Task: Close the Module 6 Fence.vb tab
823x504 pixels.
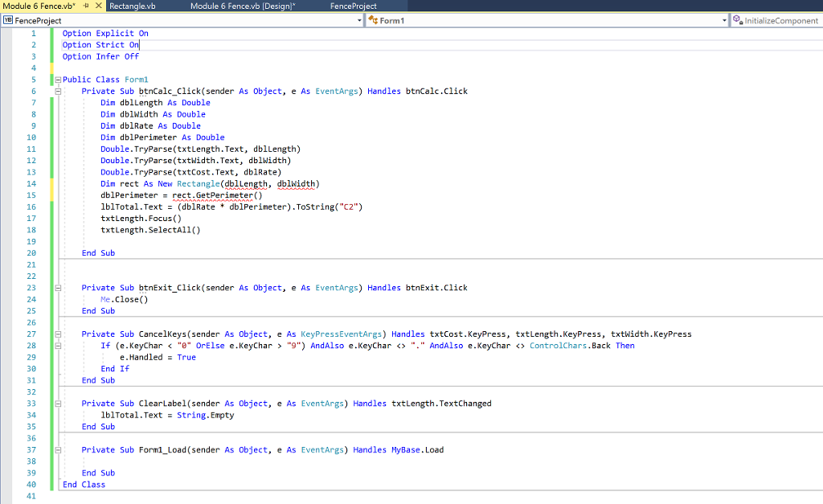Action: pos(98,6)
